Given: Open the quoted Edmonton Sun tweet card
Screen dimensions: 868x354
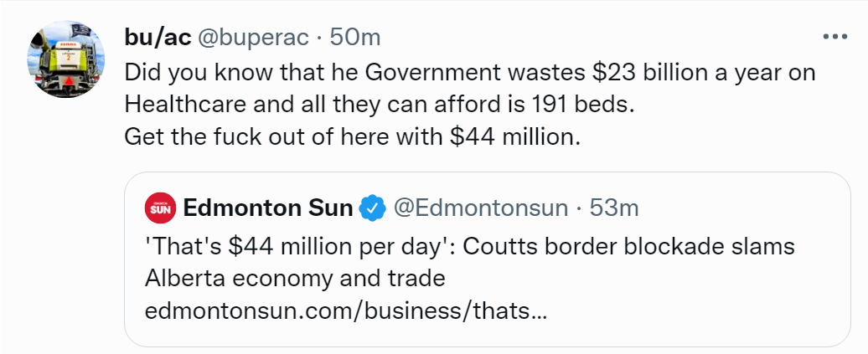Looking at the screenshot, I should tap(487, 259).
